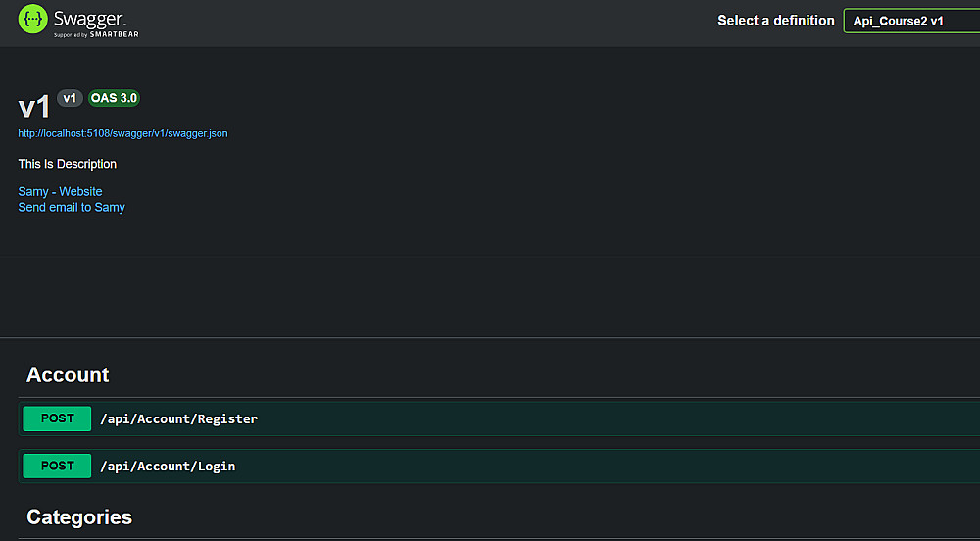Click the Send email to Samy link
The width and height of the screenshot is (980, 541).
click(x=72, y=207)
